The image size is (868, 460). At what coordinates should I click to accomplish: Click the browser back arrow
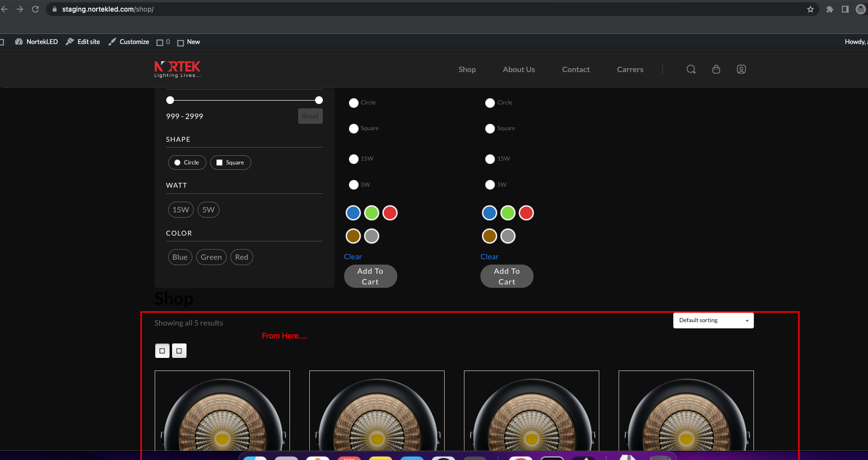click(x=4, y=9)
